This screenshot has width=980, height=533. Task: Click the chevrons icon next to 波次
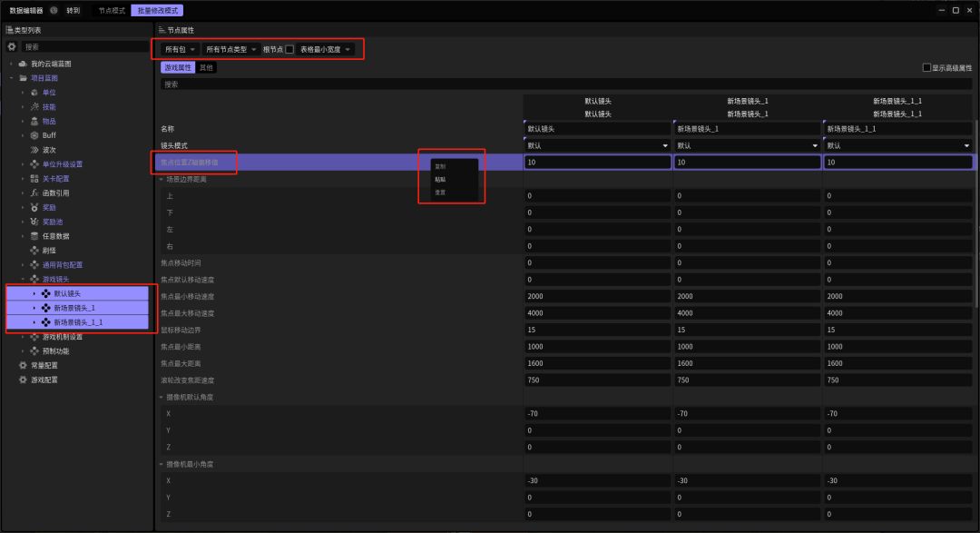click(x=34, y=150)
